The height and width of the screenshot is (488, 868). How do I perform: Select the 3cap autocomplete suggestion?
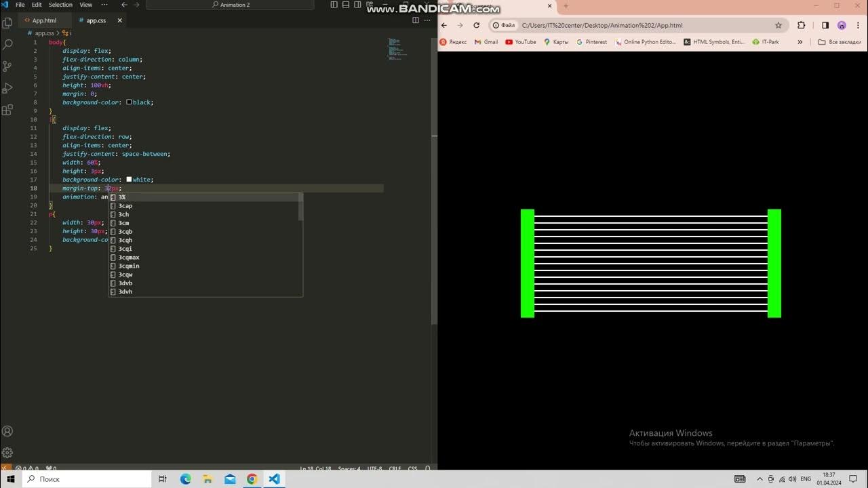(205, 206)
